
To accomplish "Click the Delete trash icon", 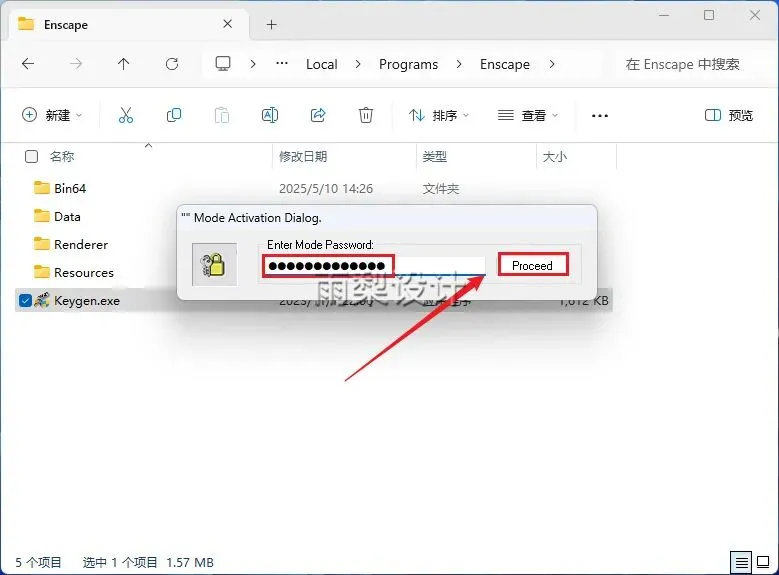I will coord(366,115).
